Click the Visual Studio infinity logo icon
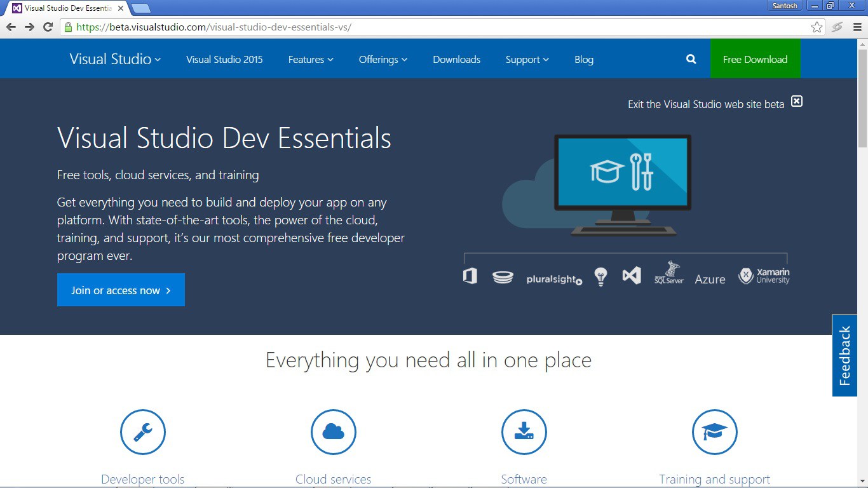 [632, 276]
